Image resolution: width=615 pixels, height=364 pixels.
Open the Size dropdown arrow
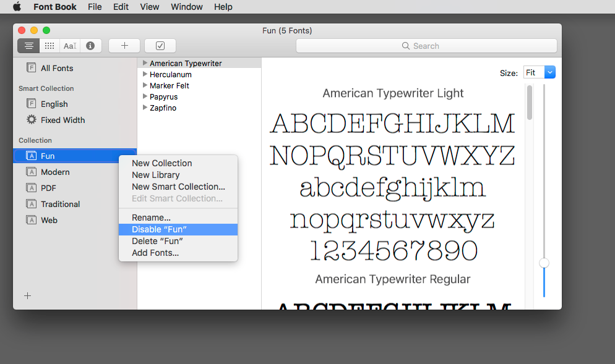tap(550, 72)
